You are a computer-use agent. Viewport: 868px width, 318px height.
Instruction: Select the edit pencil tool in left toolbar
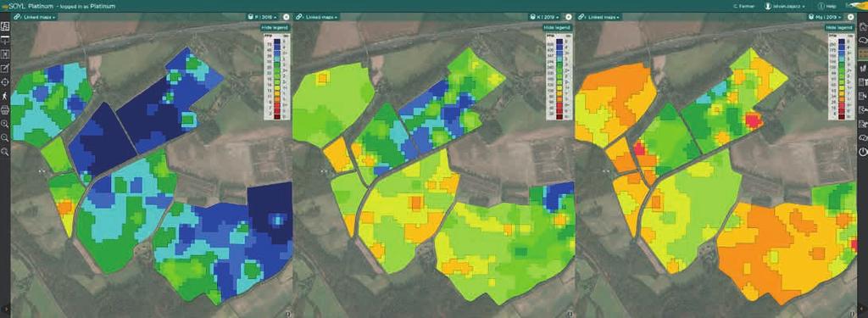[5, 68]
